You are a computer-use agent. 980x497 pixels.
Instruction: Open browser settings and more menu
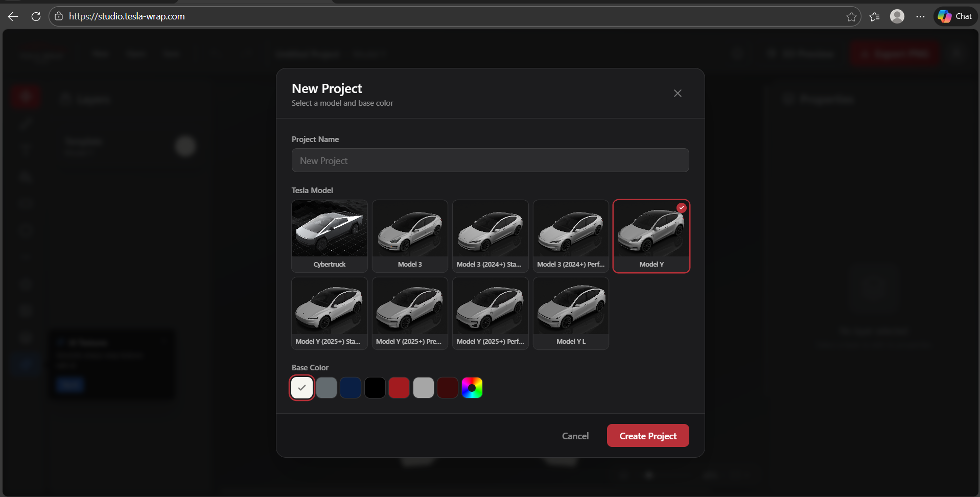(920, 16)
